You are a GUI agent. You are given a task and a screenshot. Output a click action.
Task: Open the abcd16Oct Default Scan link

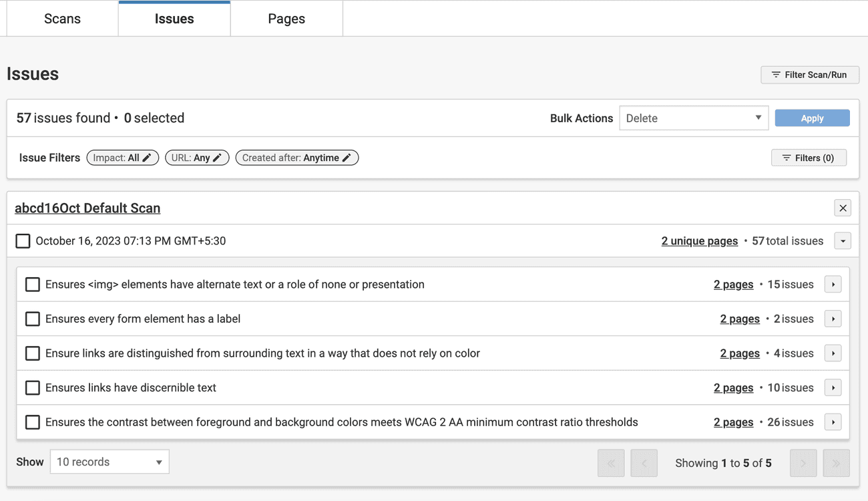(87, 208)
